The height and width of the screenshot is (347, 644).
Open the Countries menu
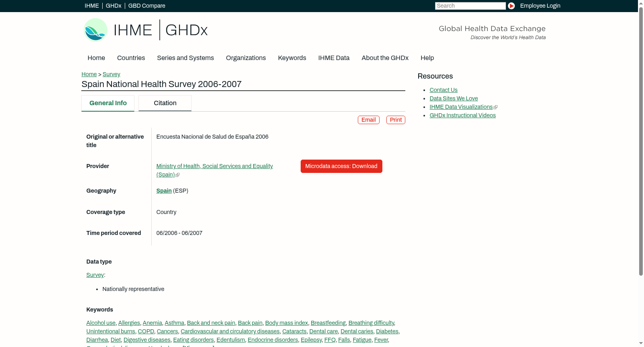131,58
